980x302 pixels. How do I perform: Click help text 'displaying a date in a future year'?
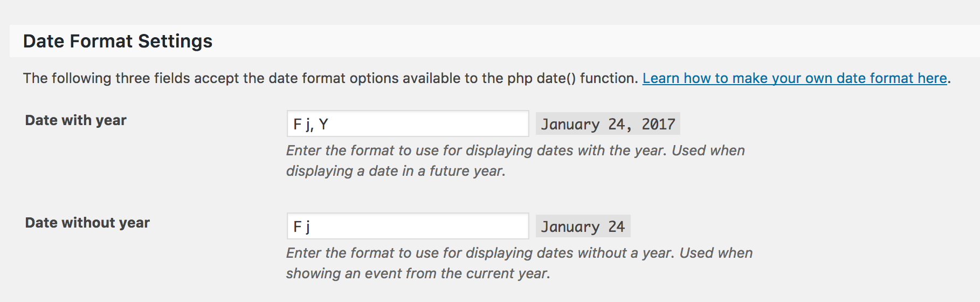395,171
